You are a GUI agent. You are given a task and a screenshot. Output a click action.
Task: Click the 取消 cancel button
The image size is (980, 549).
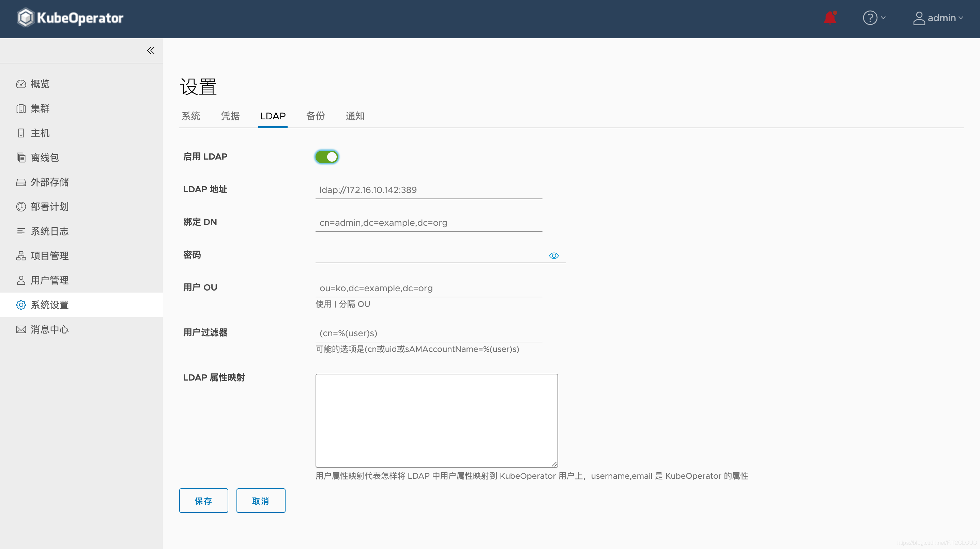point(261,501)
